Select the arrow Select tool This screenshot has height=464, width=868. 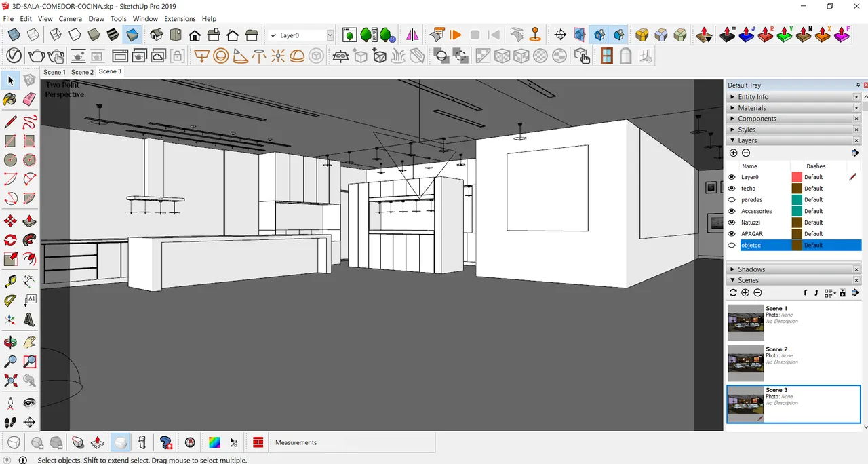(11, 81)
